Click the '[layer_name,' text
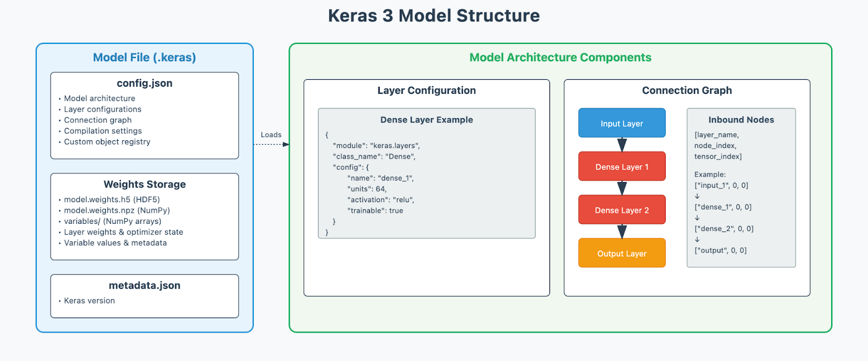Viewport: 868px width, 361px height. click(x=717, y=135)
